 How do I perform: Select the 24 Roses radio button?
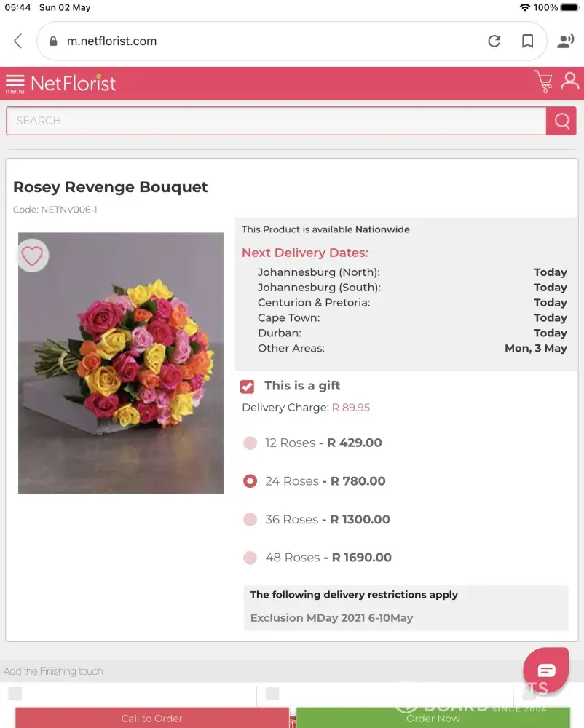pyautogui.click(x=250, y=481)
